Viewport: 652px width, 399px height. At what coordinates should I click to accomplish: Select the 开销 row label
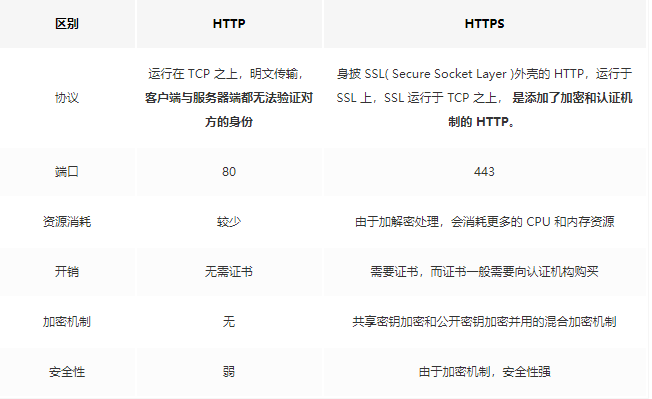[x=67, y=271]
